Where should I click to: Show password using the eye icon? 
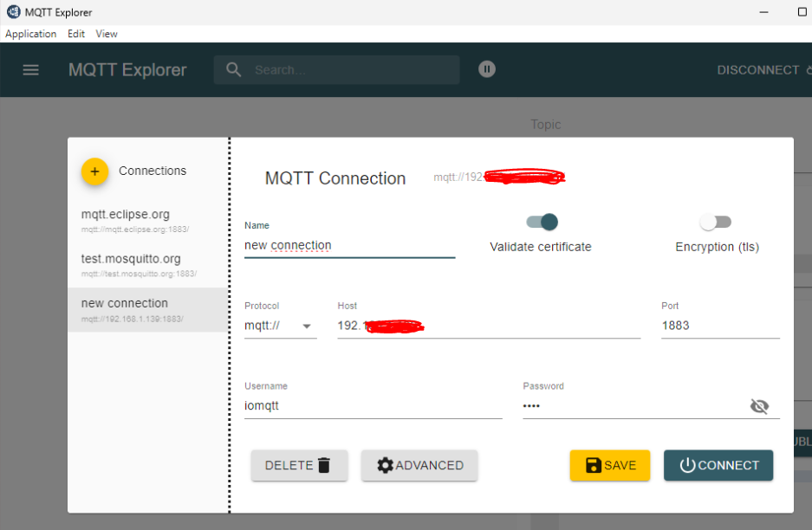[x=759, y=406]
